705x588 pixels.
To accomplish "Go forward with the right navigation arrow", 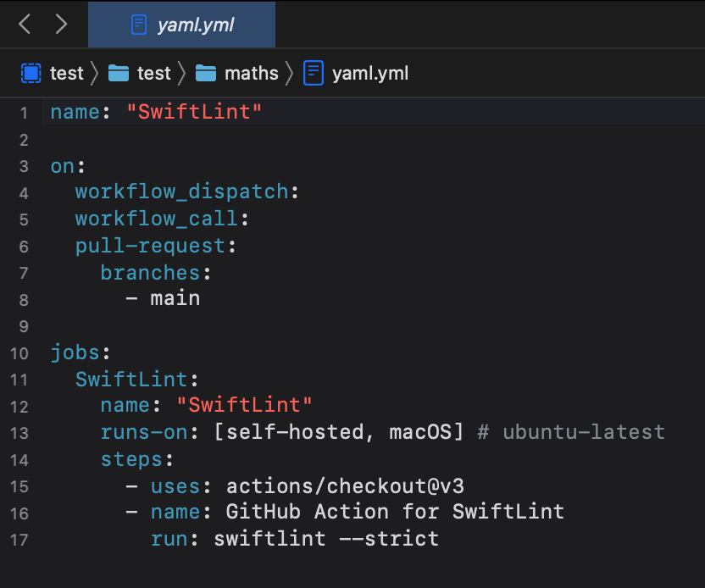I will pyautogui.click(x=61, y=24).
